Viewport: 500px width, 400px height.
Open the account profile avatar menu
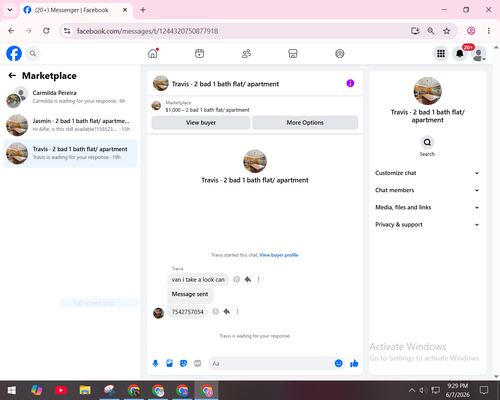tap(479, 54)
